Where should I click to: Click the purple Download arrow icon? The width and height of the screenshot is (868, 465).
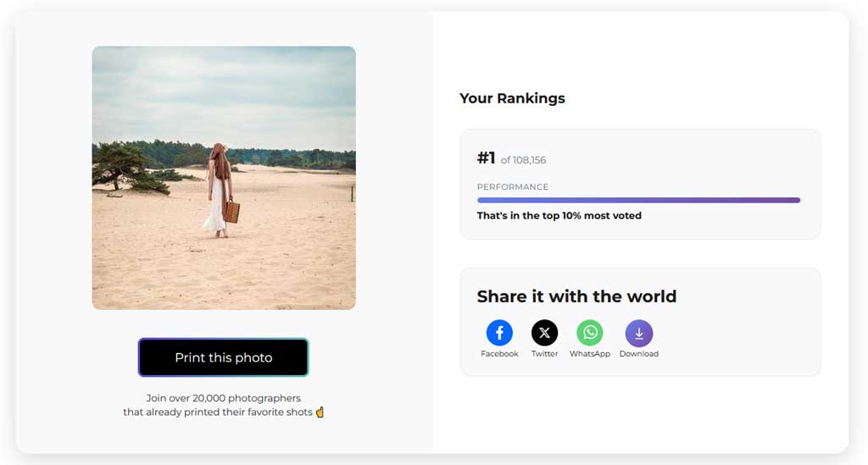(639, 333)
